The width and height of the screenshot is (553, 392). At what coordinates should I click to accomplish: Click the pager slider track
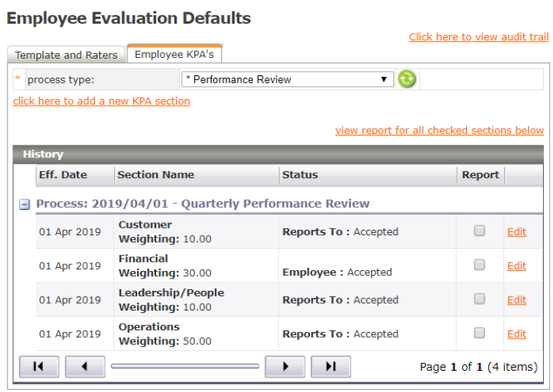(x=184, y=366)
